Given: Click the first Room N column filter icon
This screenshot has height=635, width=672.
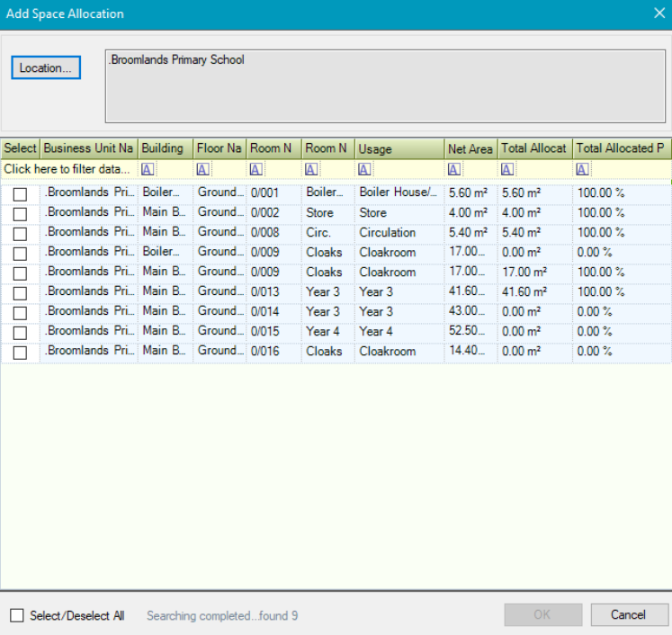Looking at the screenshot, I should (256, 169).
